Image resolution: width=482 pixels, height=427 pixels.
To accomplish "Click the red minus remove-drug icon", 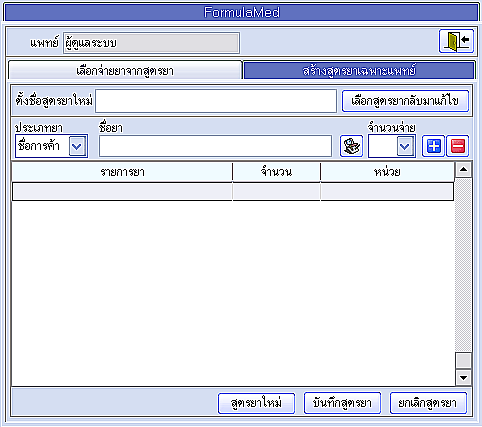I will (458, 146).
